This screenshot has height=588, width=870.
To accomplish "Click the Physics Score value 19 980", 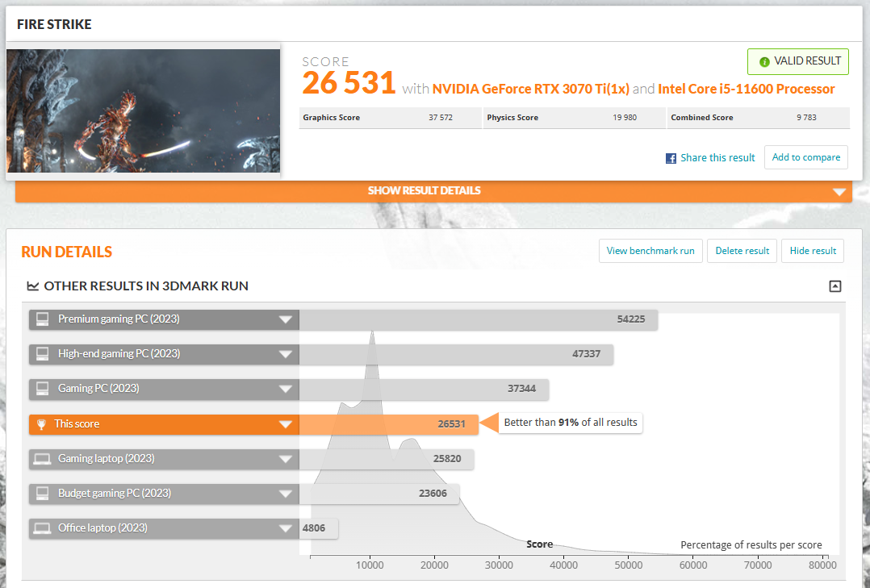I will coord(625,118).
